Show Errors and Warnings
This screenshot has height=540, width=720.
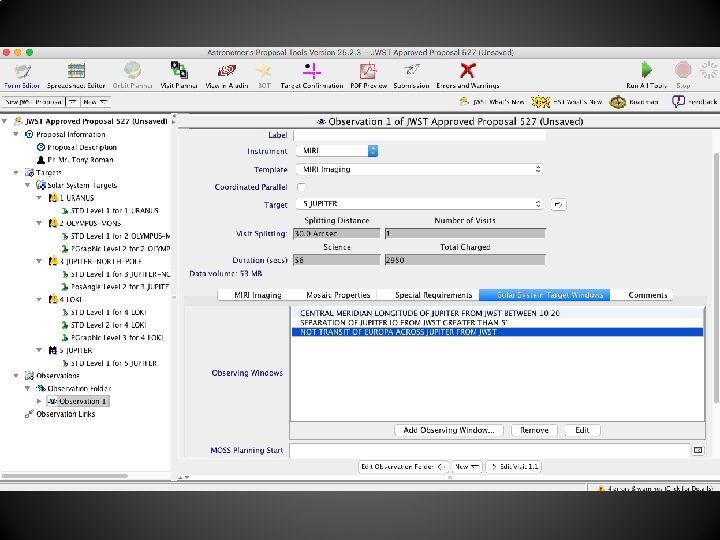(x=467, y=76)
